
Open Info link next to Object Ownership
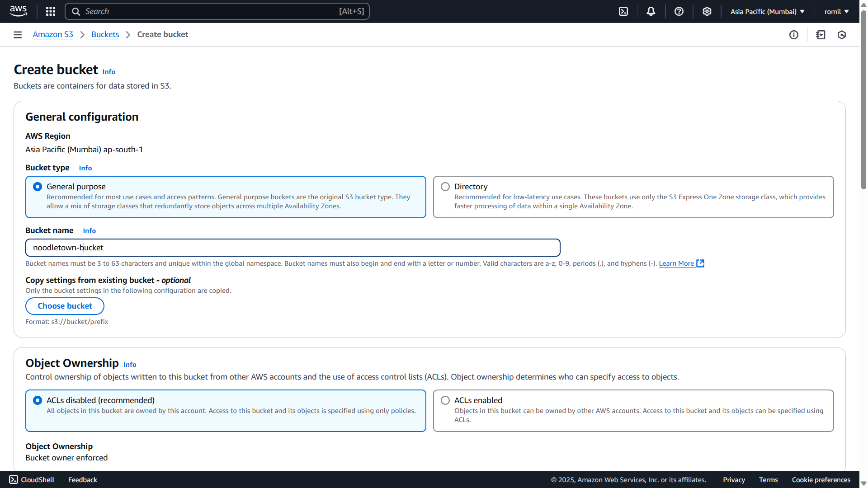130,365
